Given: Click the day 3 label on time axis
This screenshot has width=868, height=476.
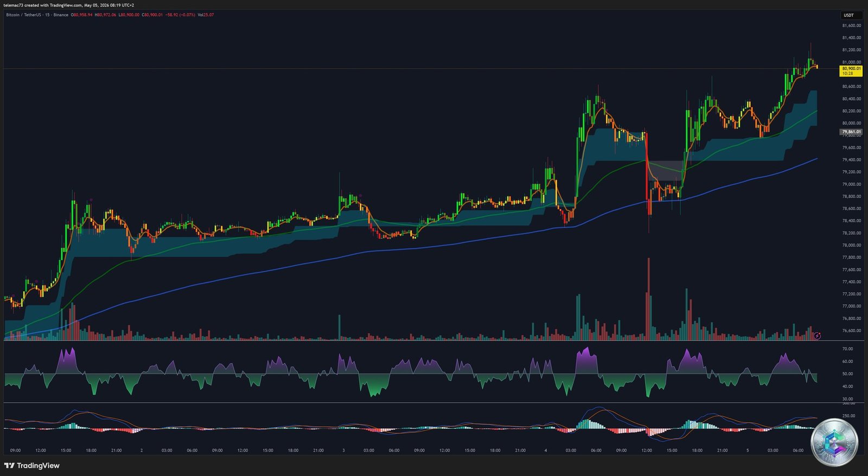Looking at the screenshot, I should coord(343,451).
